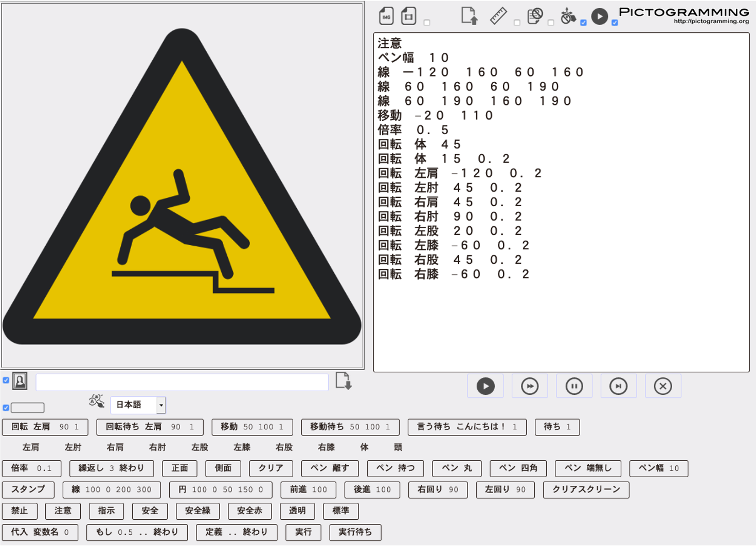Uncheck the checkbox beside the pictogram drag icon
This screenshot has width=756, height=546.
[x=583, y=23]
